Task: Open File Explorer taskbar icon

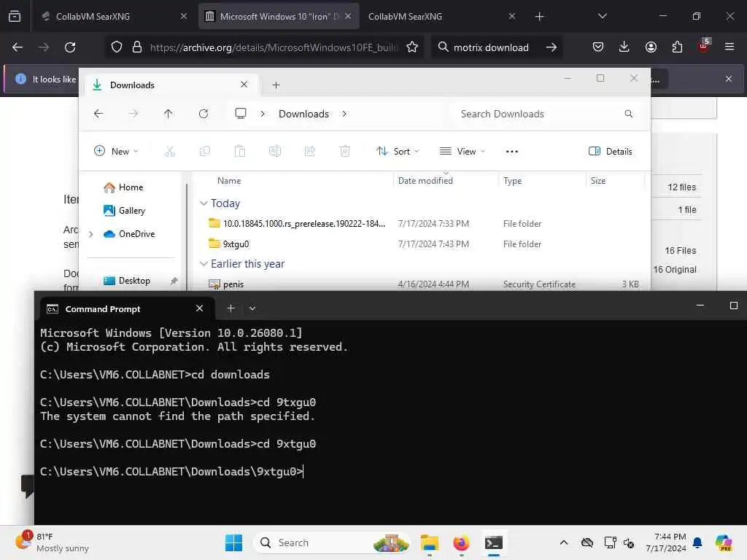Action: [429, 542]
